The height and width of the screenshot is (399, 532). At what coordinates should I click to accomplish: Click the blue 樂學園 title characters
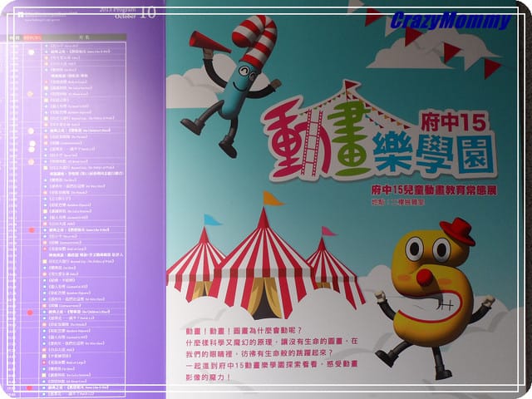pos(432,155)
